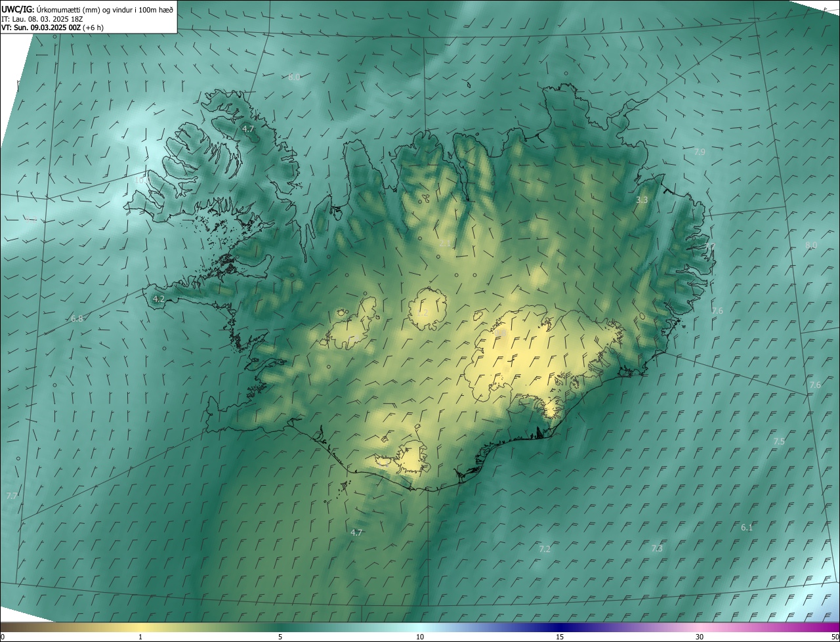Screen dimensions: 840x642
Task: Click the 7.3 value label
Action: [657, 548]
